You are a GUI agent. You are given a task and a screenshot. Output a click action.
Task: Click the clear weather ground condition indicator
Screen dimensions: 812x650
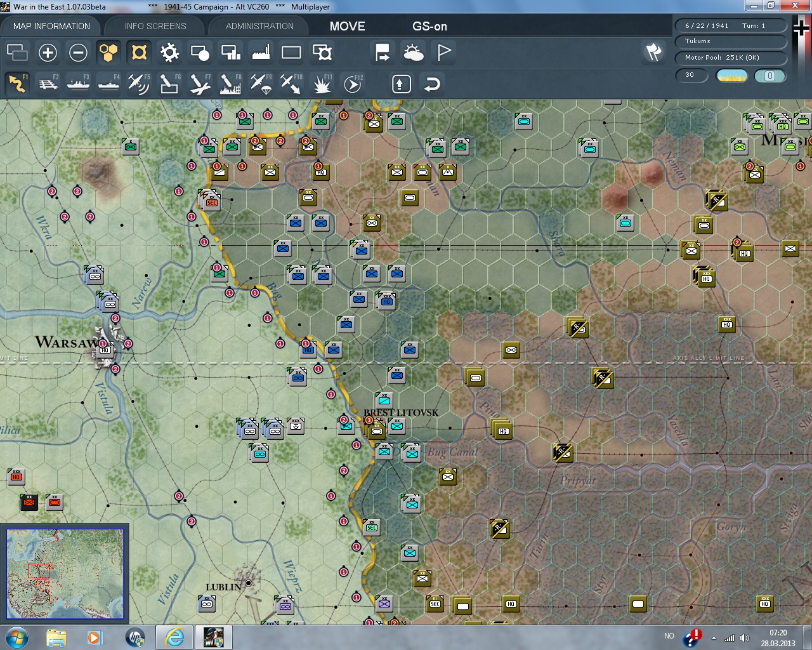click(731, 76)
